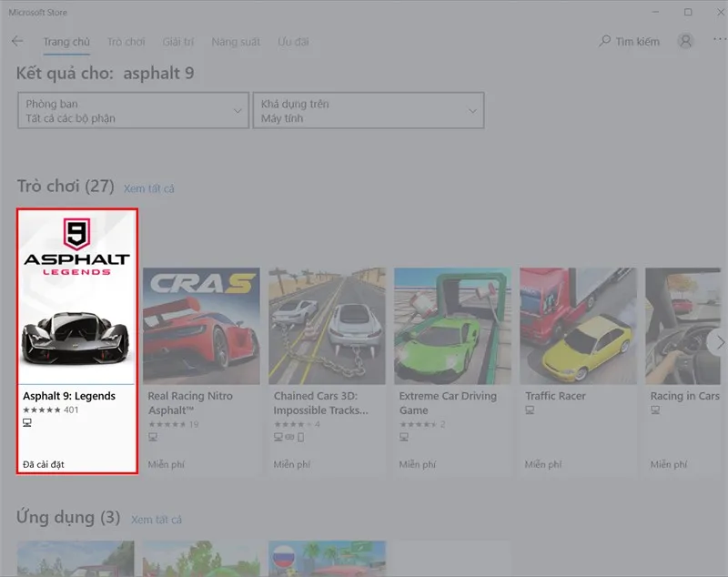Open the Trò chơi tab
The image size is (728, 577).
click(x=126, y=42)
